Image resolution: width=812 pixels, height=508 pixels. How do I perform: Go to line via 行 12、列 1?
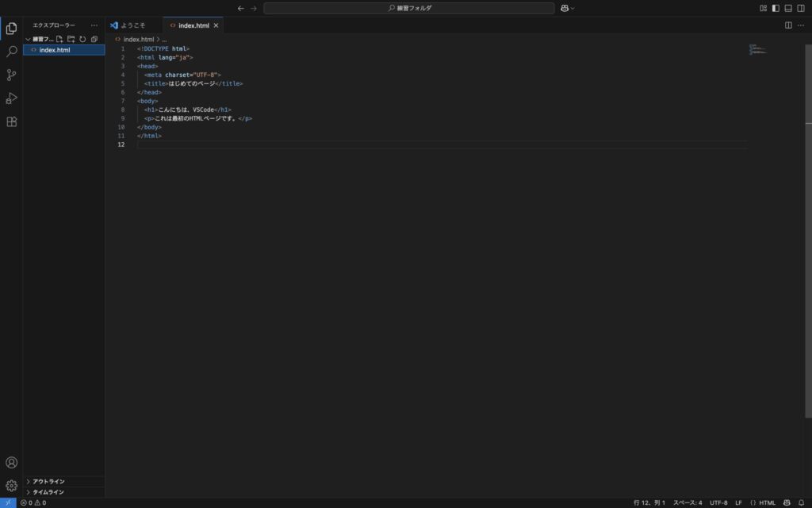(649, 502)
